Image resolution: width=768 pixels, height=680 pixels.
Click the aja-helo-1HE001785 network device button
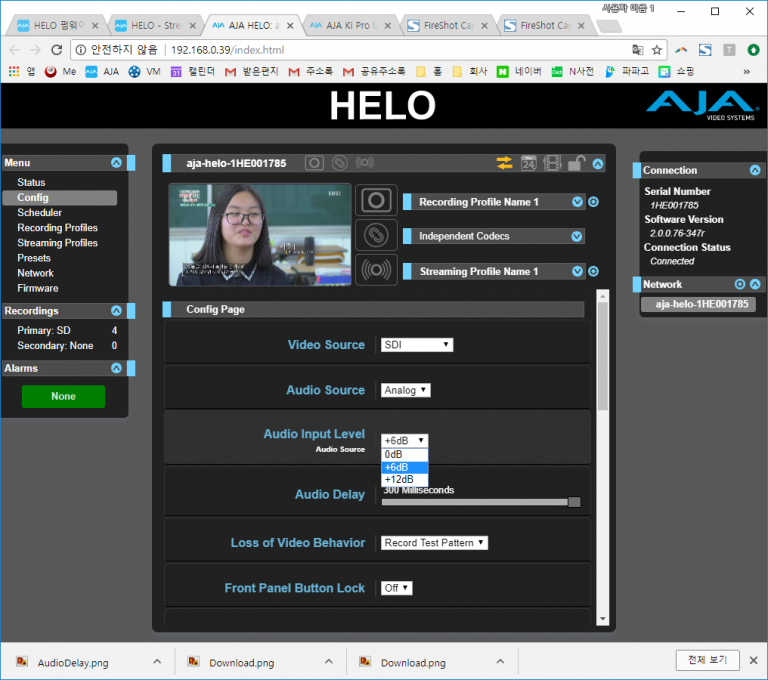698,304
